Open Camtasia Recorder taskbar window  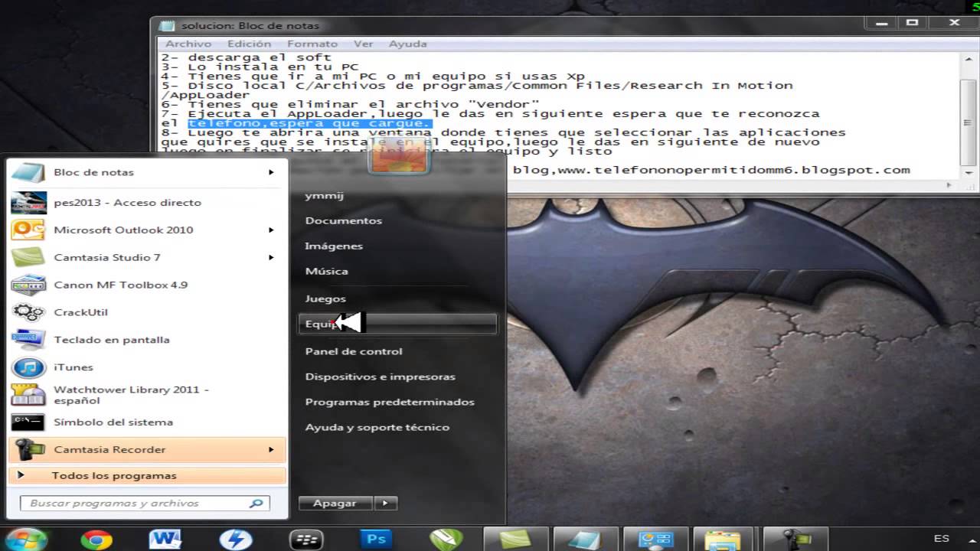click(795, 540)
